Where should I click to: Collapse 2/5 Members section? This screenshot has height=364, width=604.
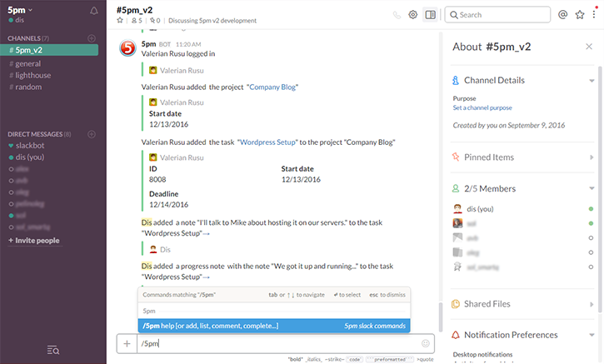click(x=592, y=188)
